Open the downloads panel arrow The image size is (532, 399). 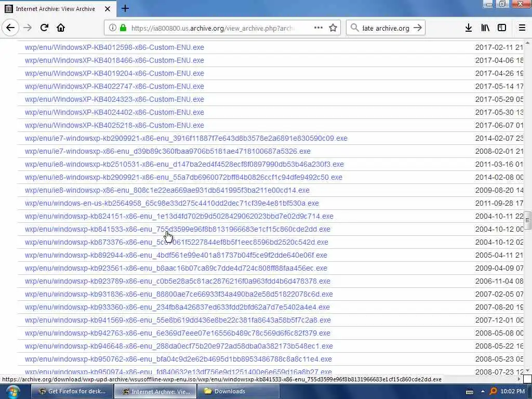[469, 28]
